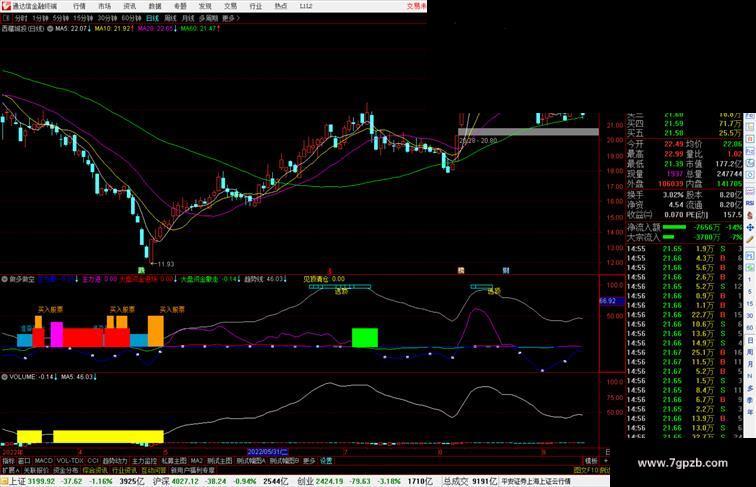Screen dimensions: 756x487
Task: Open the 数据 menu
Action: coord(155,6)
